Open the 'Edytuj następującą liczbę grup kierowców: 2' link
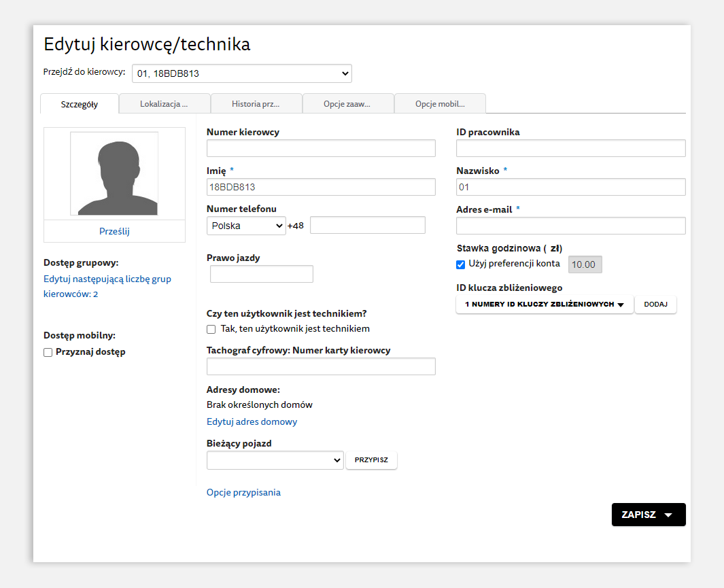The image size is (724, 588). coord(107,286)
